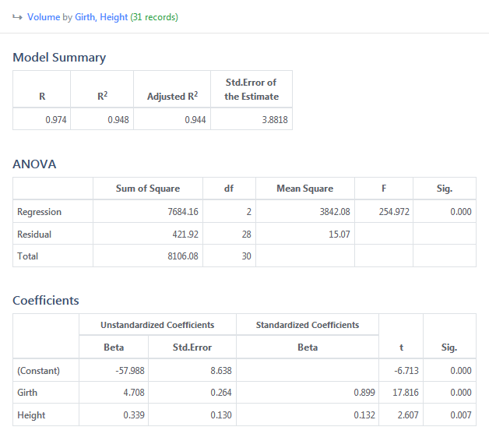This screenshot has width=489, height=448.
Task: Click residual mean square 15.07
Action: pyautogui.click(x=339, y=235)
